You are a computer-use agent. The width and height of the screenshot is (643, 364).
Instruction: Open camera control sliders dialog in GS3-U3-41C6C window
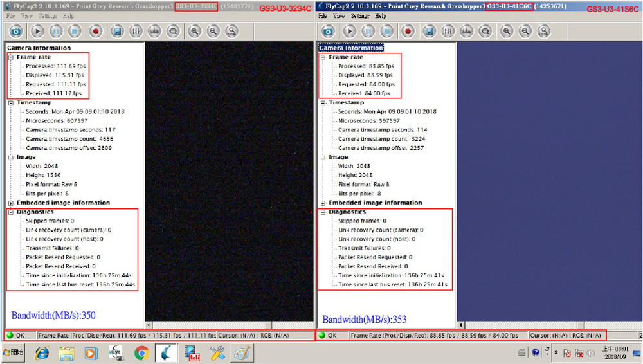[447, 30]
